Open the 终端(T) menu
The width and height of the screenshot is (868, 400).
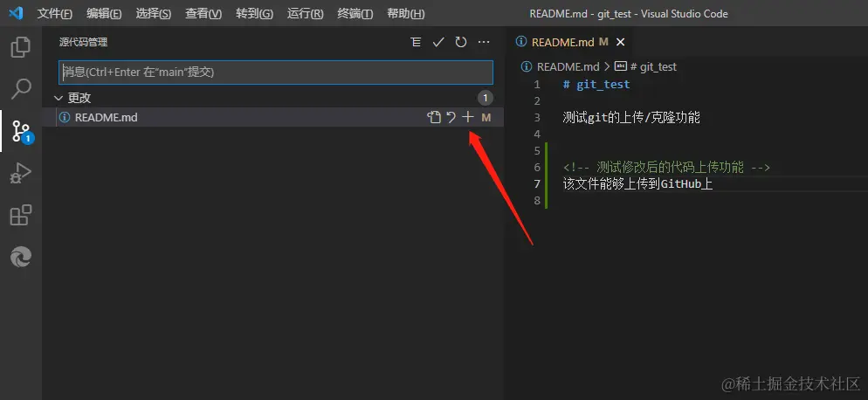[x=355, y=14]
